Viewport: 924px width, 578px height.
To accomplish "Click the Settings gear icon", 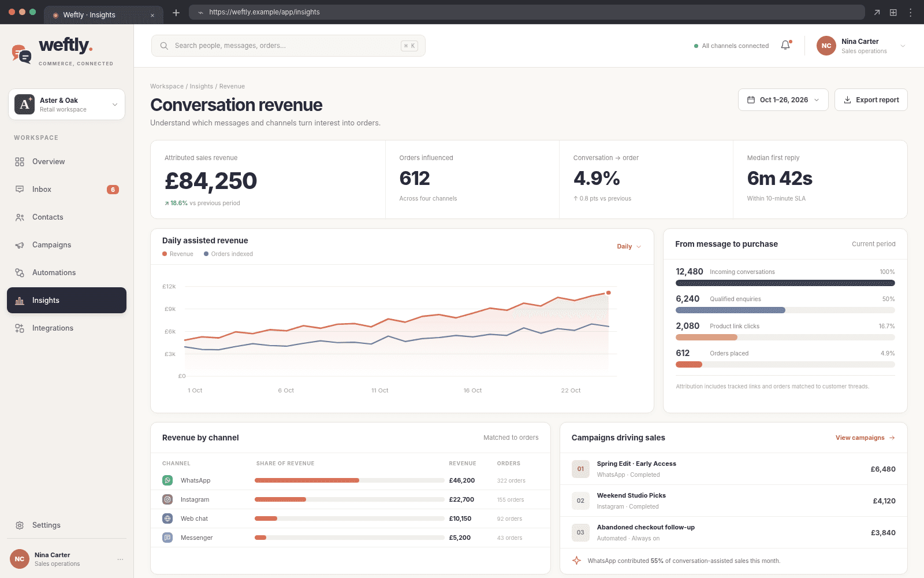I will [20, 525].
